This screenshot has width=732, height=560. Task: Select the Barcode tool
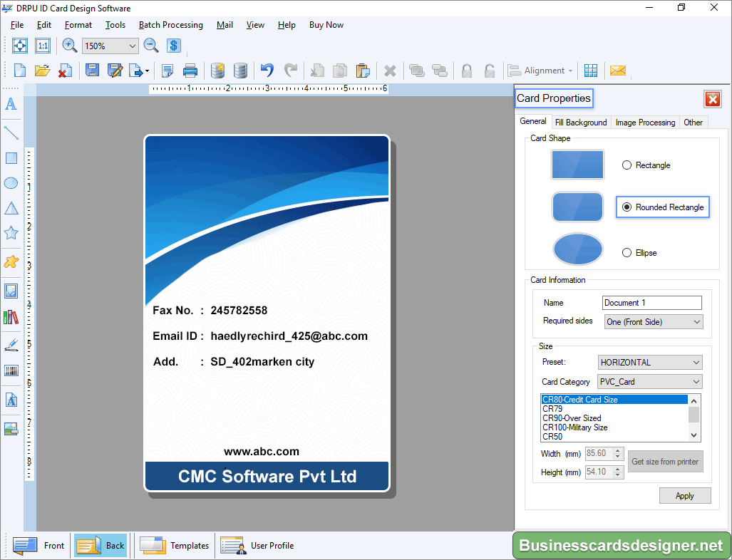click(x=11, y=370)
